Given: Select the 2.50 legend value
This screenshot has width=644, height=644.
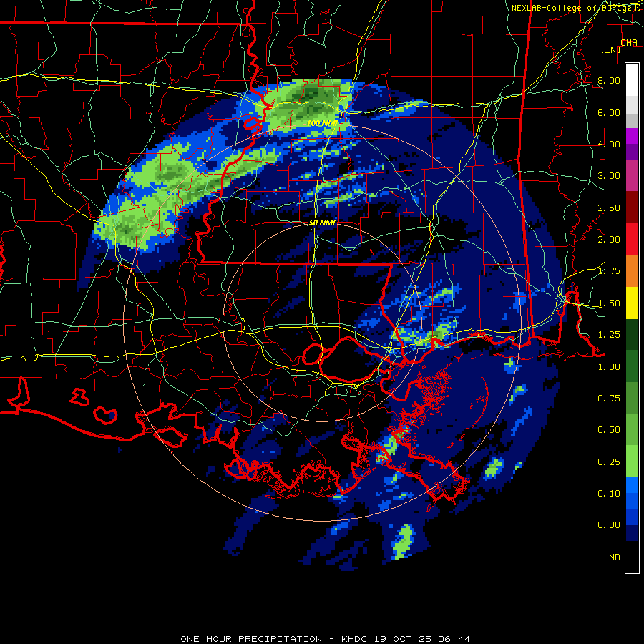Looking at the screenshot, I should tap(609, 208).
